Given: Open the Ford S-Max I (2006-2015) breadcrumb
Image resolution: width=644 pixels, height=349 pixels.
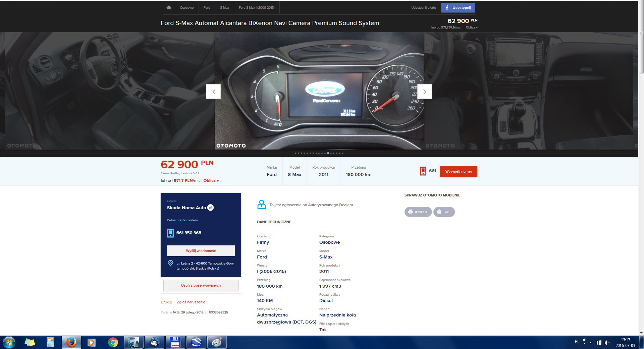Looking at the screenshot, I should click(x=257, y=7).
